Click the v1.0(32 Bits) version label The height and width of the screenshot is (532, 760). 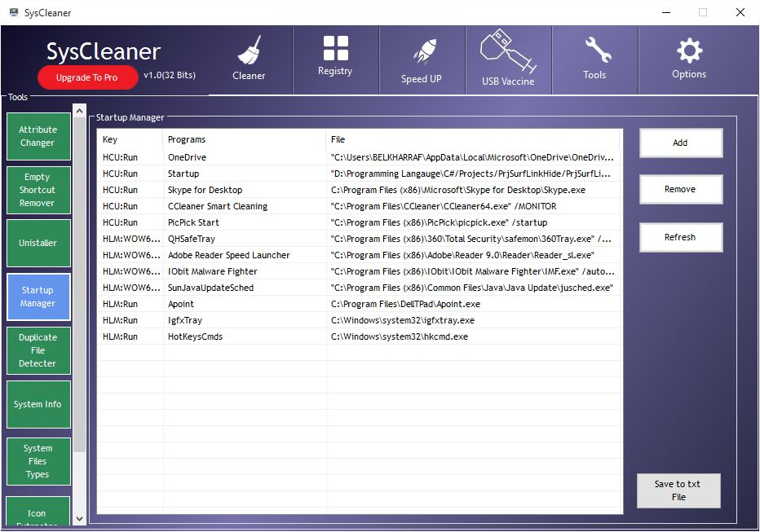[170, 75]
